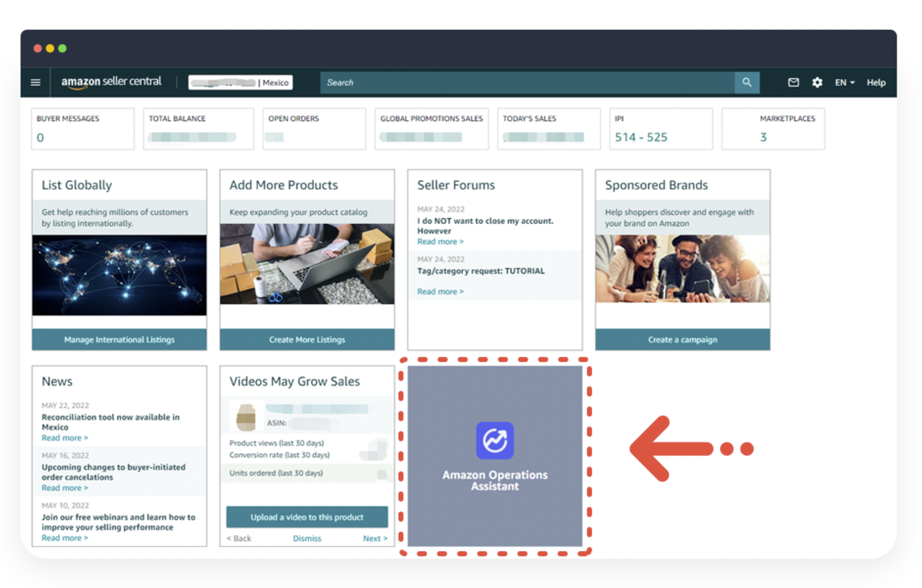Click 'Tag/category request: TUTORIAL' title
Image resolution: width=922 pixels, height=588 pixels.
coord(481,271)
